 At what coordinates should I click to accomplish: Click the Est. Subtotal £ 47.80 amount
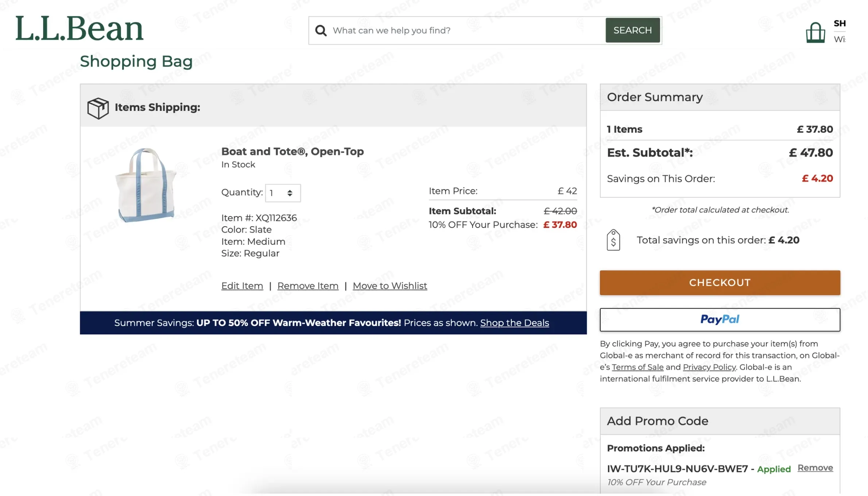811,152
